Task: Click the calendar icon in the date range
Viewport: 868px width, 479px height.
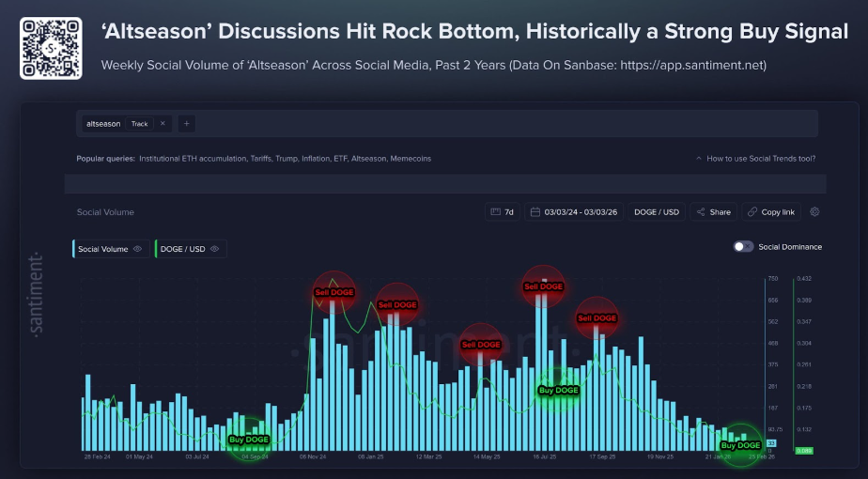Action: [x=535, y=212]
